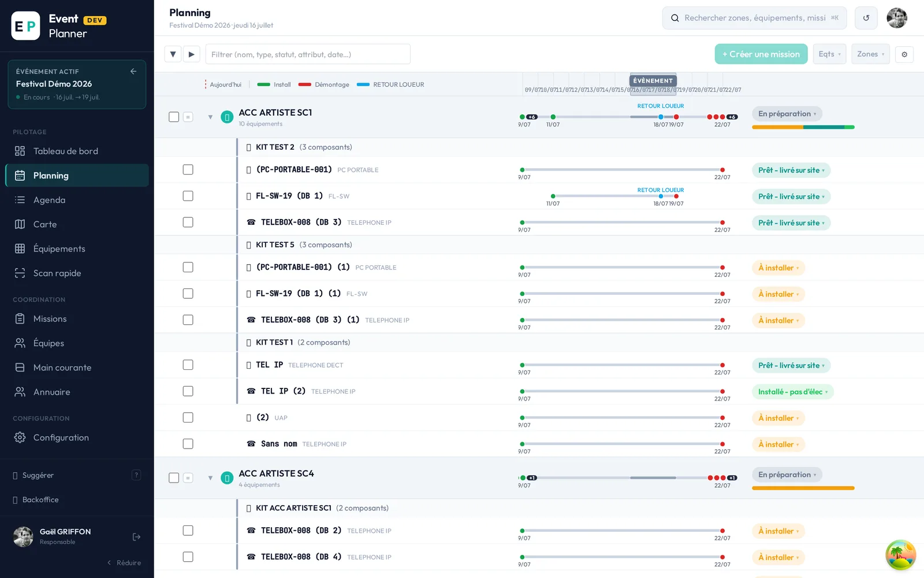
Task: Open the user avatar at top right
Action: (897, 18)
